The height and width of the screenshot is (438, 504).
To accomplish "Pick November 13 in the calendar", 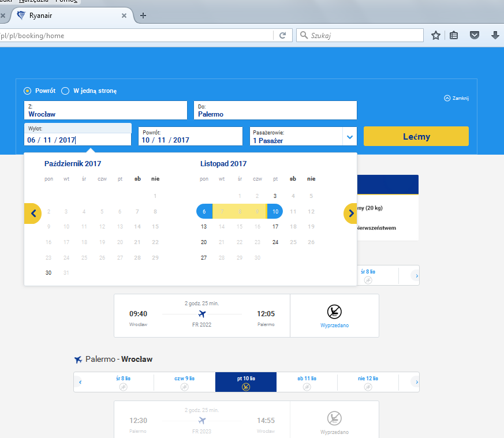I will [x=204, y=227].
